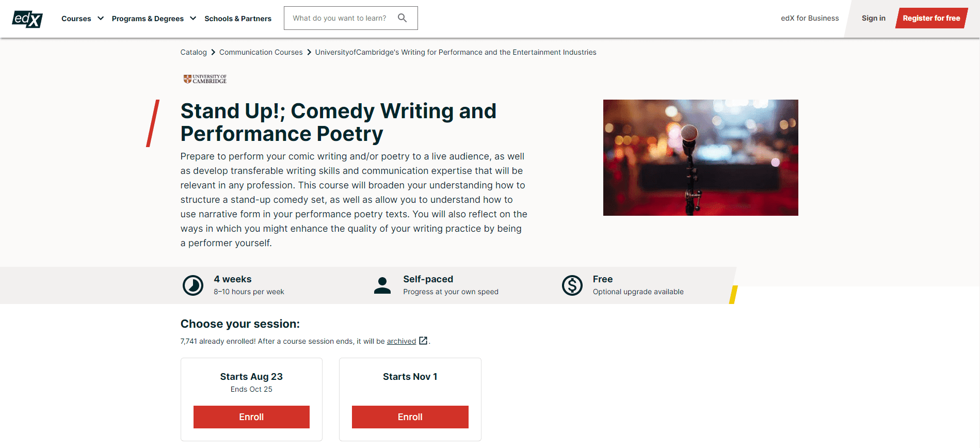The image size is (980, 448).
Task: Click the search input field
Action: tap(341, 18)
